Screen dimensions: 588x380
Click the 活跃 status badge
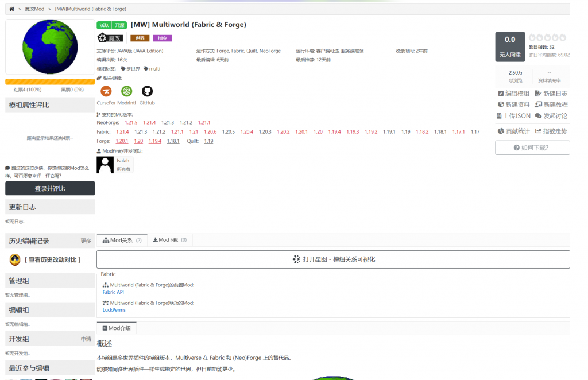tap(105, 25)
